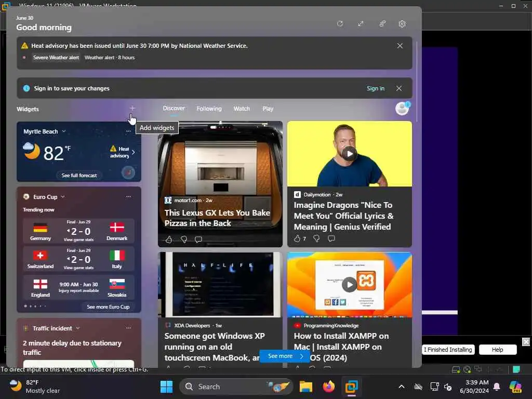Select VMware Workstation taskbar icon
532x399 pixels.
[x=351, y=387]
